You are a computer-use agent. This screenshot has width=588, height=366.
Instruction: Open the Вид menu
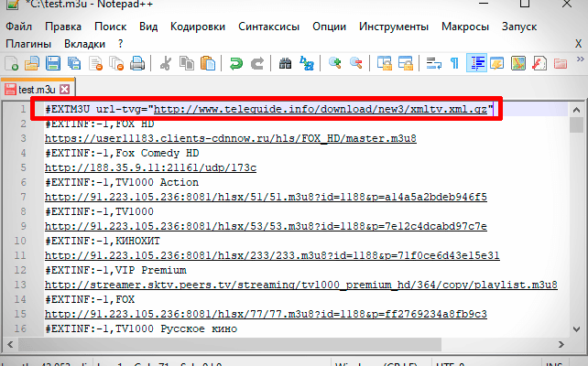148,27
